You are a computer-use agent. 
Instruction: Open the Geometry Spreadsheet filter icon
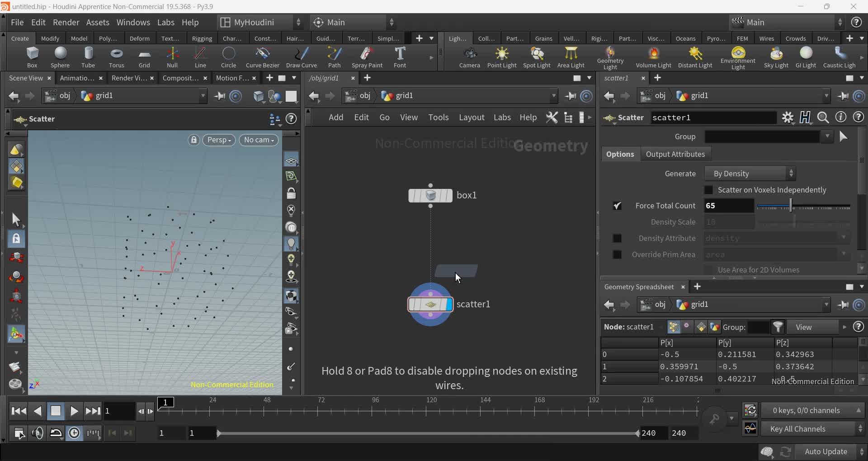click(x=778, y=327)
